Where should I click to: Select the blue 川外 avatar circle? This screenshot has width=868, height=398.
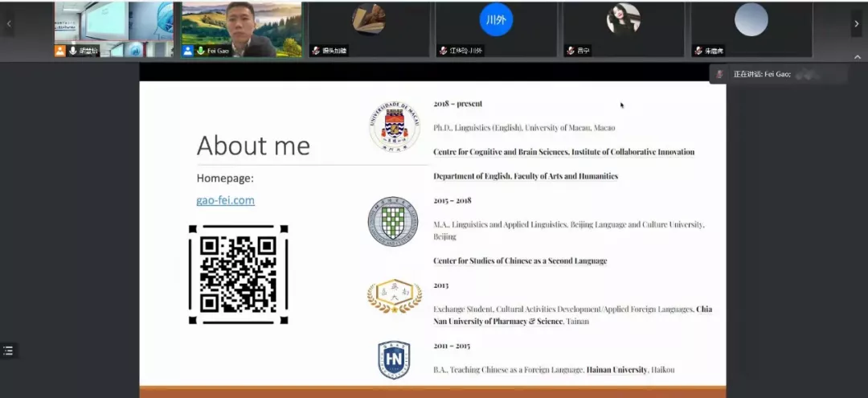(496, 20)
